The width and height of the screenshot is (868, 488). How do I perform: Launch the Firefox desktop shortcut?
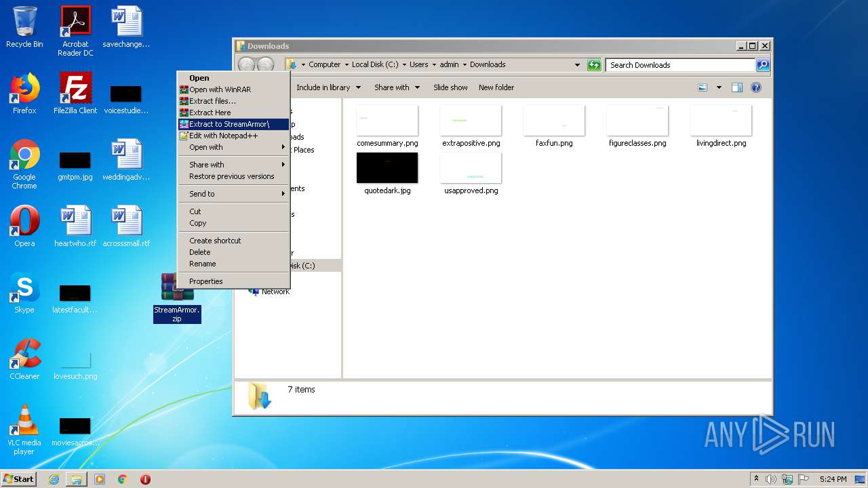(24, 94)
